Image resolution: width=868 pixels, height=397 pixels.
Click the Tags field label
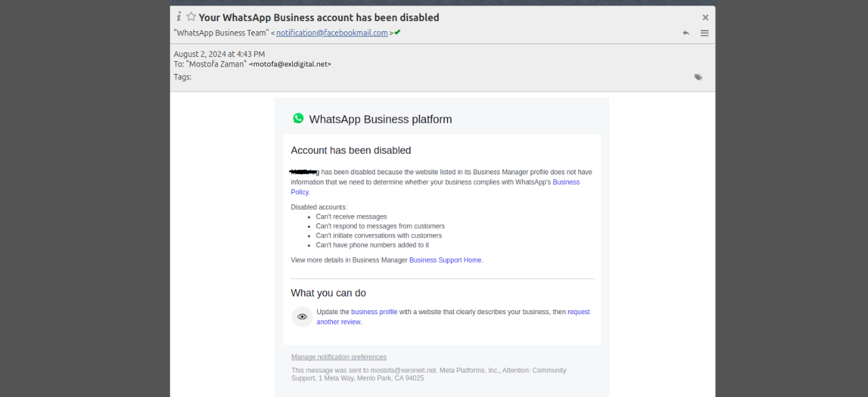click(182, 77)
